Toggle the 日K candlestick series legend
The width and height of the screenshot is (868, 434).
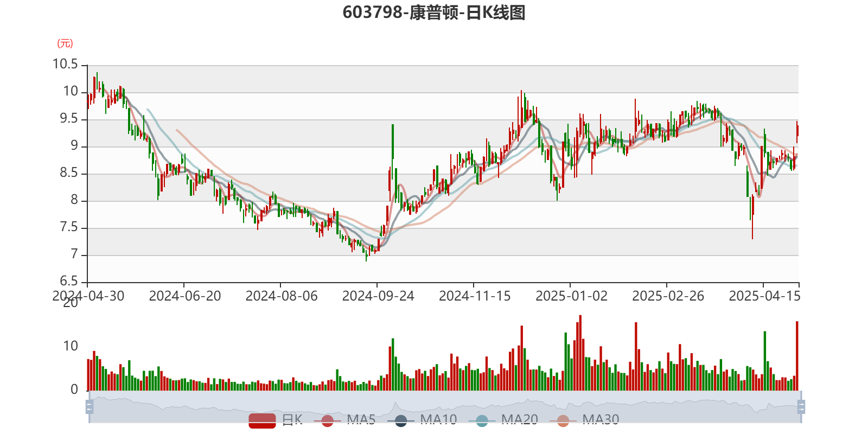tap(276, 420)
